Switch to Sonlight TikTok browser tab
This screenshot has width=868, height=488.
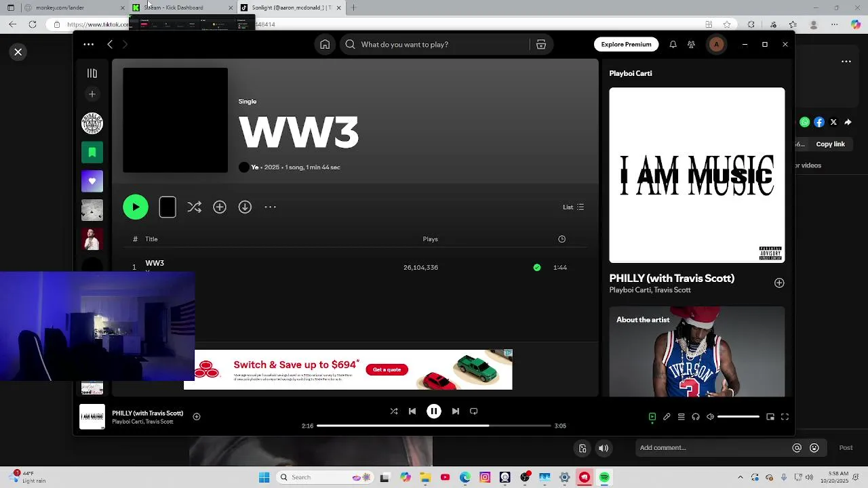pyautogui.click(x=292, y=7)
